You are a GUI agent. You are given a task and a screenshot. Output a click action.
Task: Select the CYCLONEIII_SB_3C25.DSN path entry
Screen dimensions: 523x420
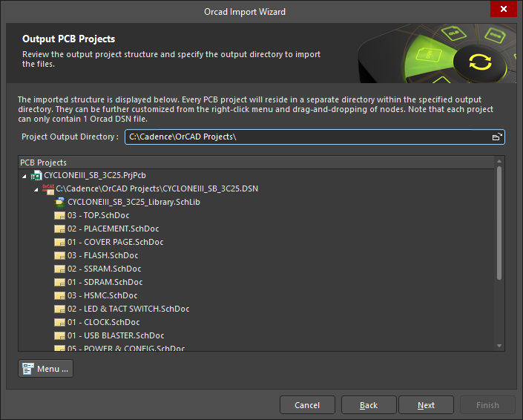(x=157, y=188)
